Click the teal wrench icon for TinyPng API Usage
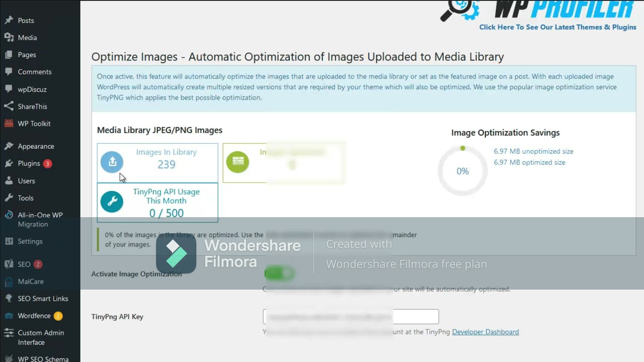Image resolution: width=644 pixels, height=362 pixels. coord(112,202)
